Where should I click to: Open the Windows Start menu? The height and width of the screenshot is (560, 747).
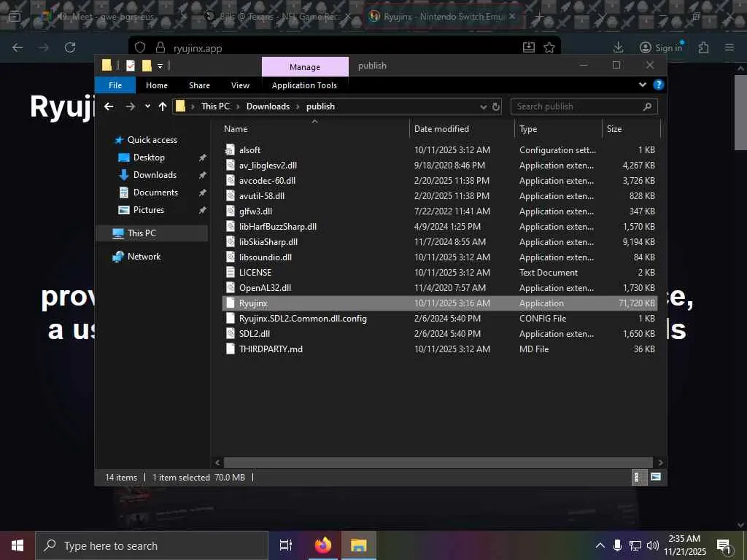pos(18,545)
